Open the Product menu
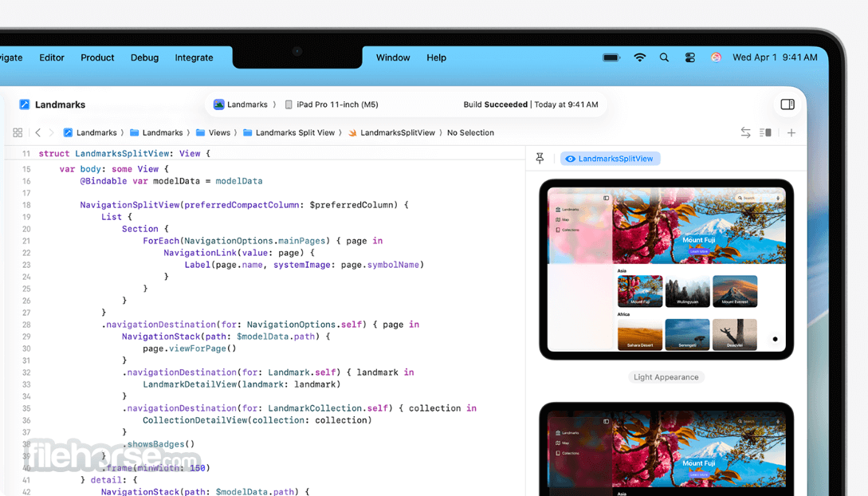The image size is (868, 496). (97, 57)
